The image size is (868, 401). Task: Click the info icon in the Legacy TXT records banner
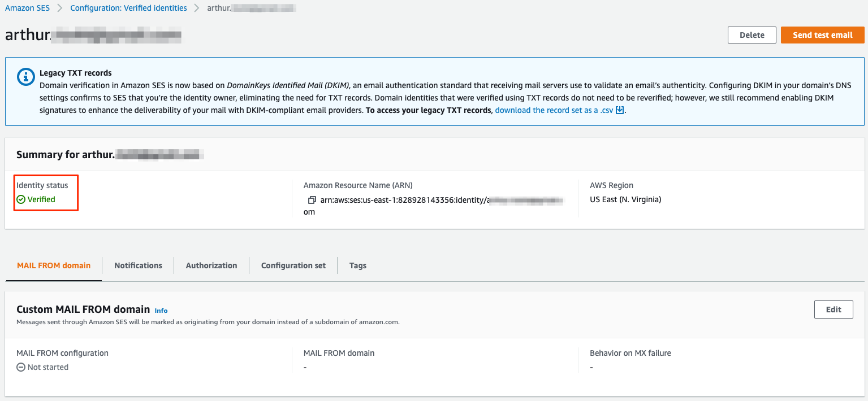coord(25,77)
